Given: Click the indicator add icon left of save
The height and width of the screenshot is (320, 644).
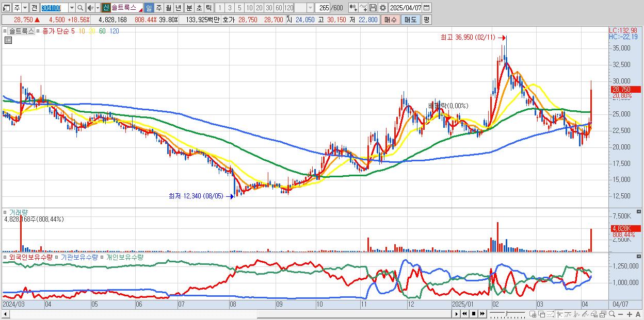Looking at the screenshot, I should pyautogui.click(x=353, y=8).
